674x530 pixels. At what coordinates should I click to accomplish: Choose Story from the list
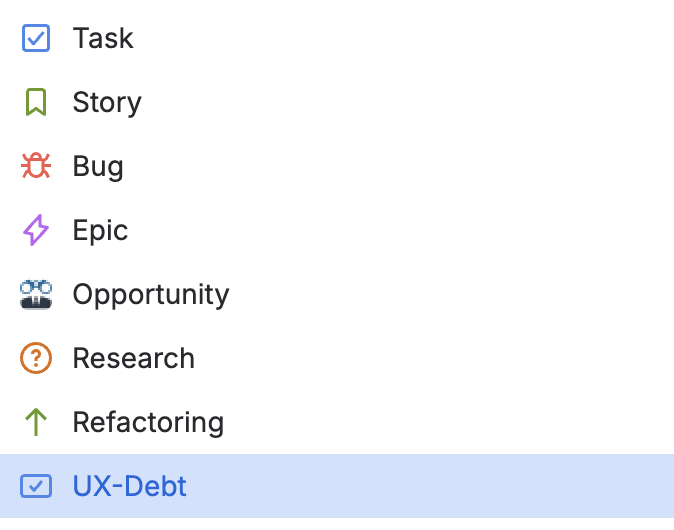click(x=107, y=102)
